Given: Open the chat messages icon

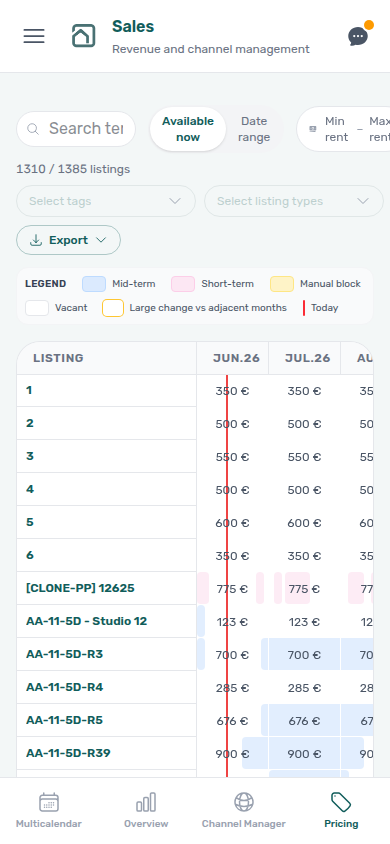Looking at the screenshot, I should click(358, 37).
